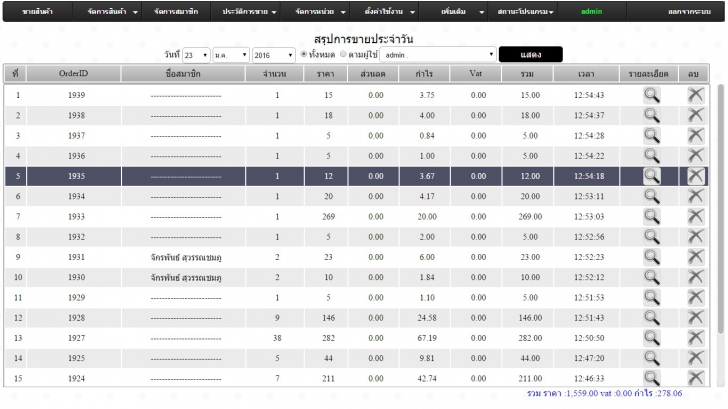
Task: Expand the เพิ่มเติม menu
Action: [x=454, y=12]
